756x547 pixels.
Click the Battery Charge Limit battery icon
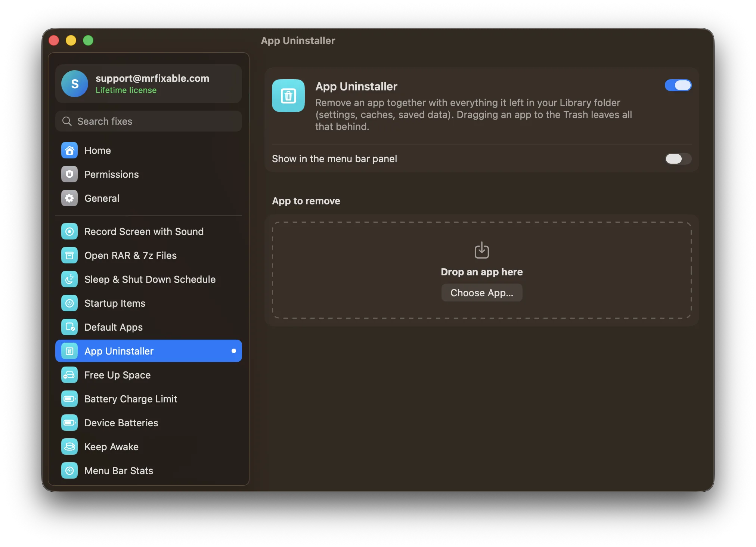(69, 399)
